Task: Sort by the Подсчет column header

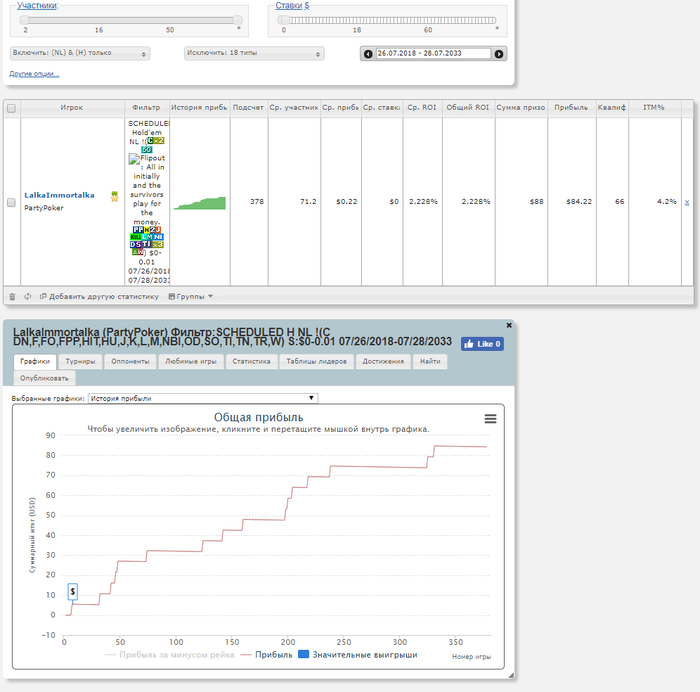Action: (x=248, y=108)
